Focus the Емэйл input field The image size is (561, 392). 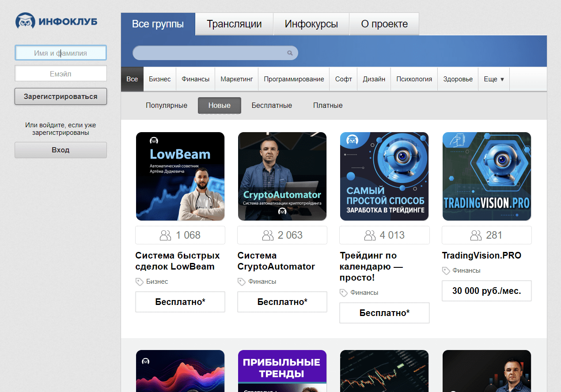click(x=61, y=74)
